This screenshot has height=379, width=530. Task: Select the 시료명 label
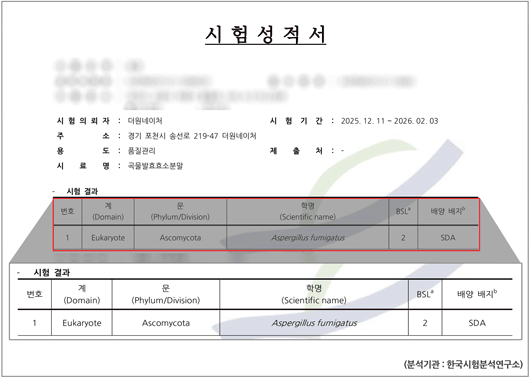(x=83, y=166)
